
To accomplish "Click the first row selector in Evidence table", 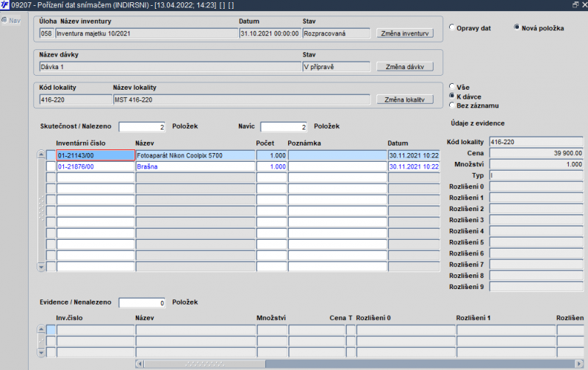I will pyautogui.click(x=51, y=330).
